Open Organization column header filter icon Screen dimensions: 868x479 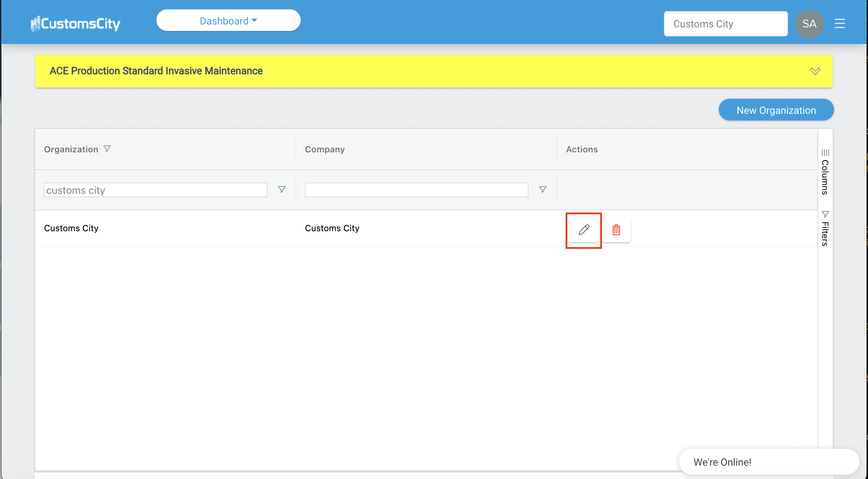coord(107,149)
